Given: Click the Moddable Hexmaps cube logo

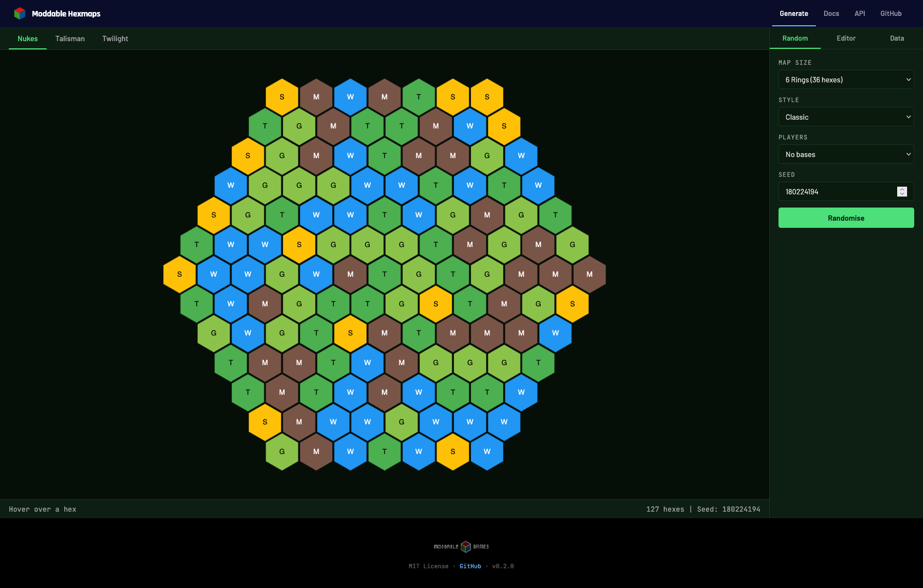Looking at the screenshot, I should (20, 13).
